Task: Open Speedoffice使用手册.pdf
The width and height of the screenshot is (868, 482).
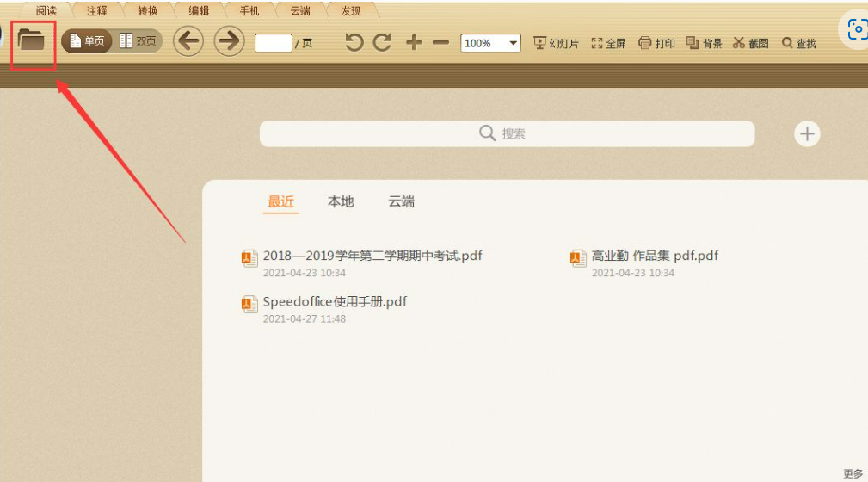Action: point(335,301)
